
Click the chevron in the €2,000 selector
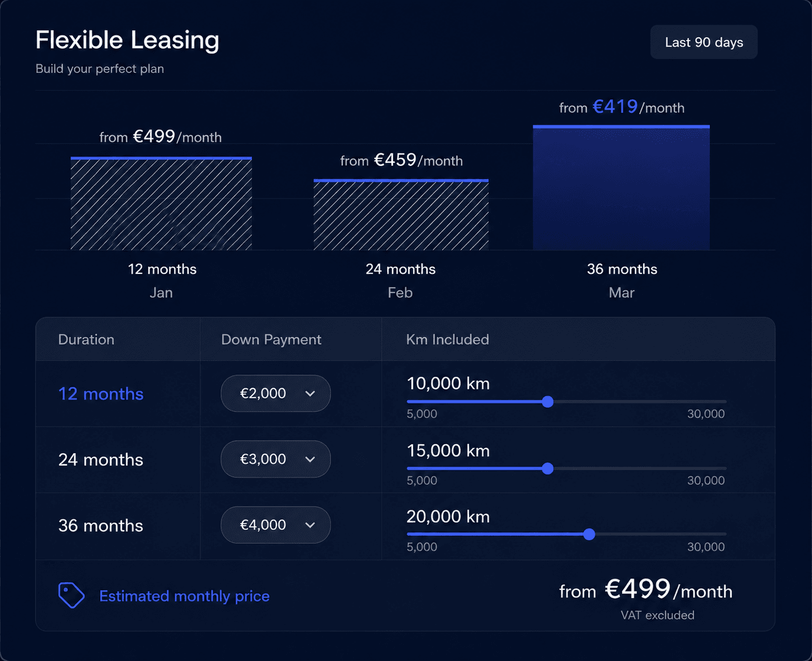[310, 394]
